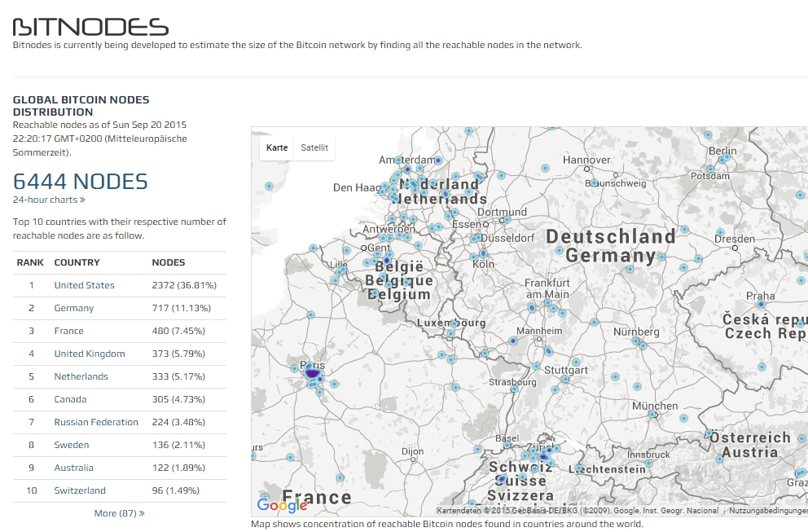Click the "Stuttgart" city label on the map

pos(566,370)
